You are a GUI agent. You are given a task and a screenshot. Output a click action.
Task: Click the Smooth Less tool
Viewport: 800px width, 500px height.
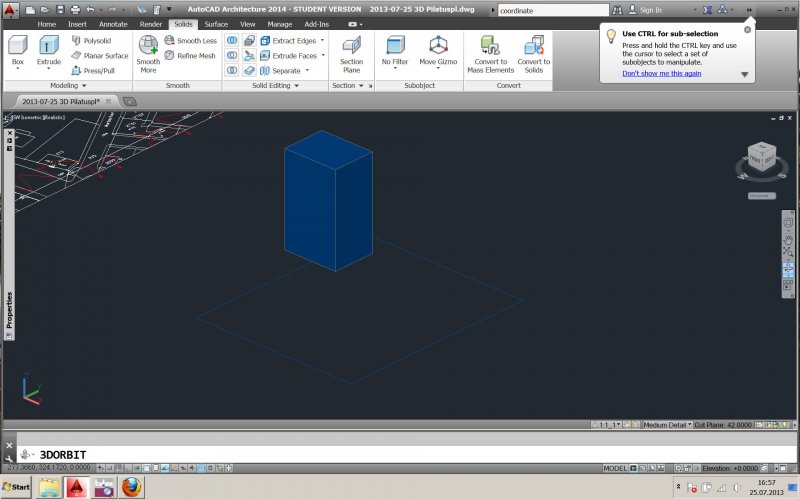[x=191, y=40]
